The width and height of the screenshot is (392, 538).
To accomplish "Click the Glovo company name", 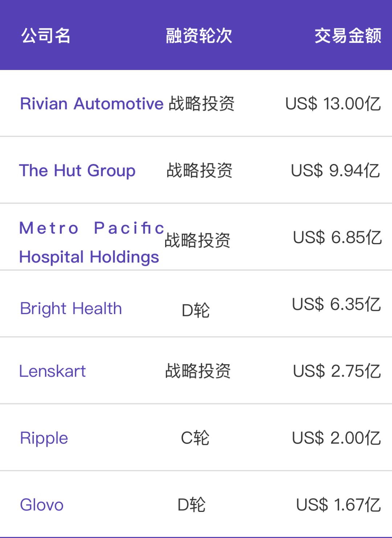I will pyautogui.click(x=42, y=505).
